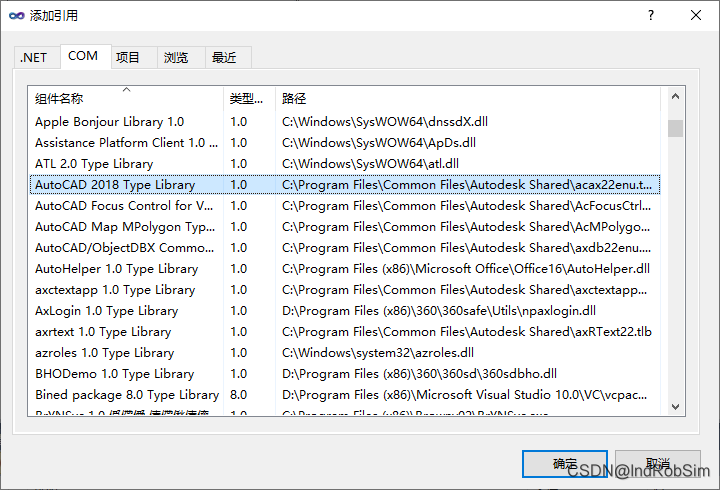This screenshot has width=720, height=490.
Task: Click the AcFocusCtrl path cell
Action: pyautogui.click(x=467, y=206)
